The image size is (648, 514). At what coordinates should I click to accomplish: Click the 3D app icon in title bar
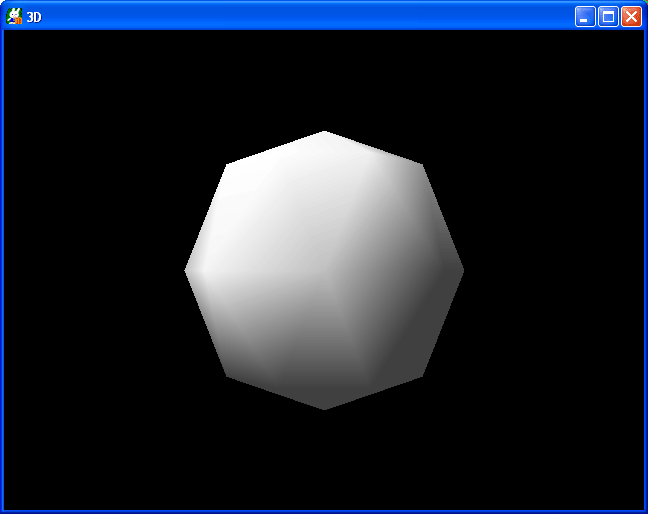pyautogui.click(x=14, y=16)
